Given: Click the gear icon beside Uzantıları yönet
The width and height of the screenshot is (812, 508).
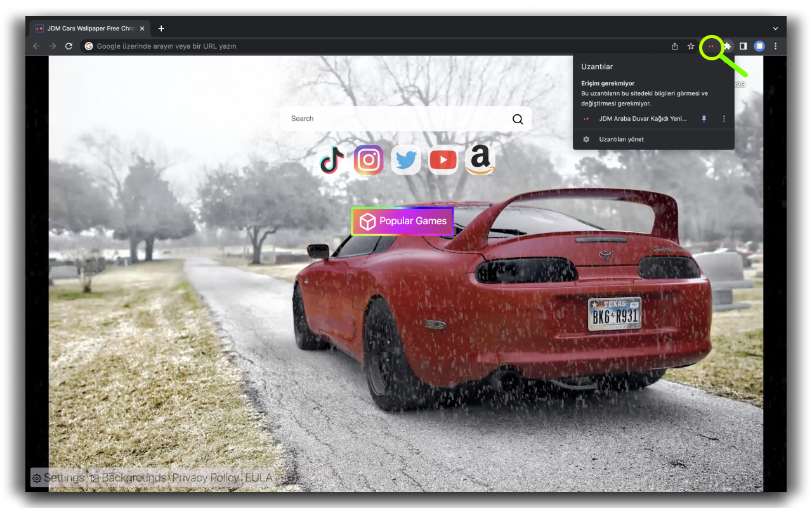Looking at the screenshot, I should (586, 139).
